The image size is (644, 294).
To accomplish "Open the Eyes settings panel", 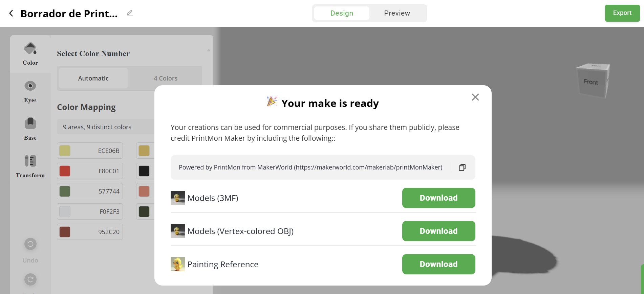I will pos(30,91).
